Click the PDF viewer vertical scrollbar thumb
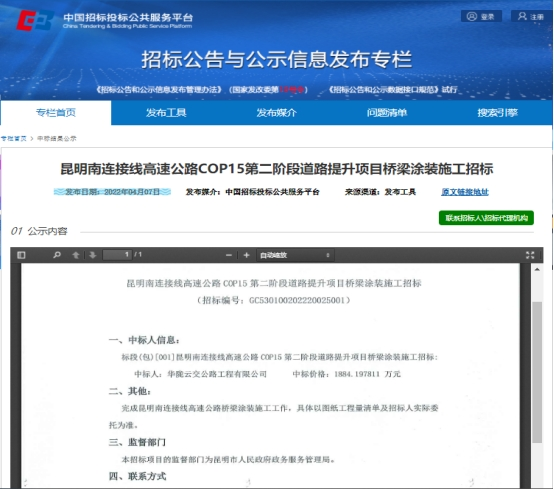 point(537,372)
